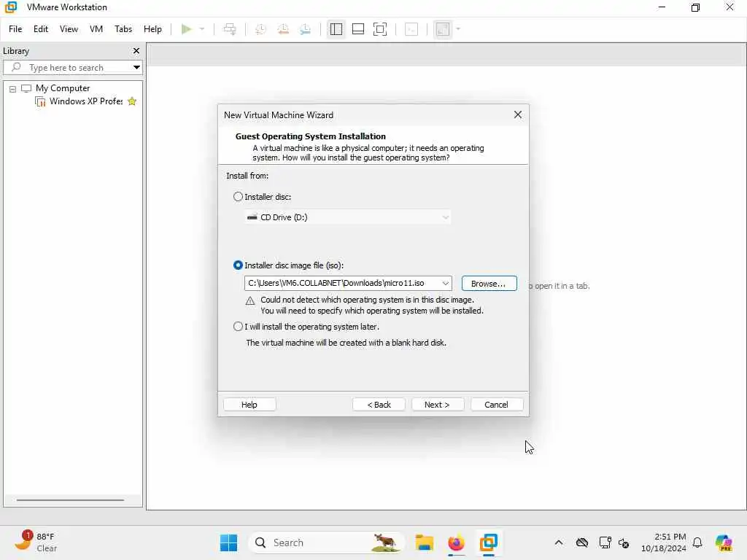
Task: Click the ISO file path field
Action: pyautogui.click(x=342, y=284)
